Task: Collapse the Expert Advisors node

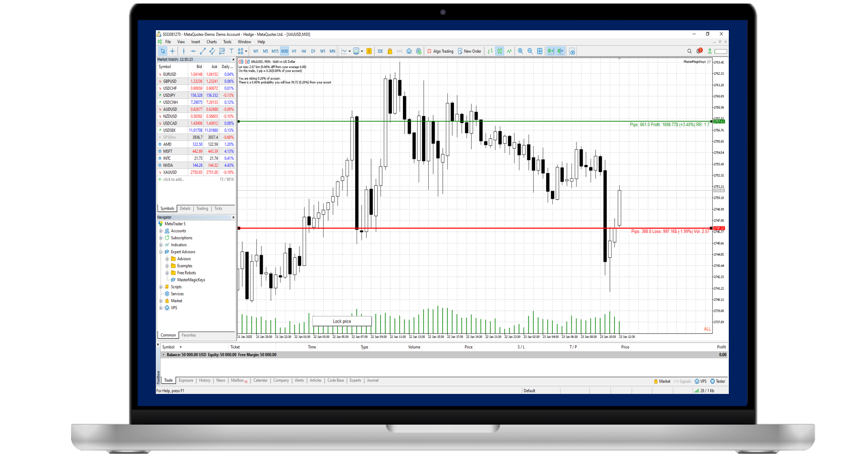Action: click(x=161, y=252)
